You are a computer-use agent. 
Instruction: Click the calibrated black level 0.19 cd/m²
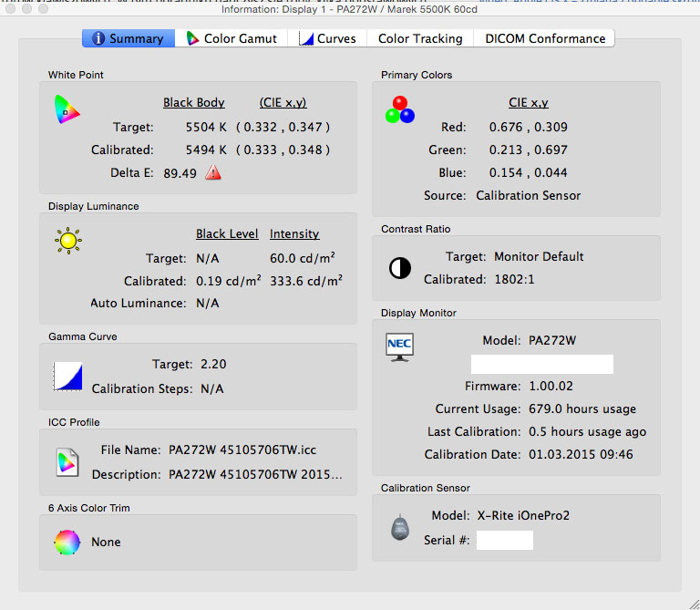pyautogui.click(x=229, y=281)
